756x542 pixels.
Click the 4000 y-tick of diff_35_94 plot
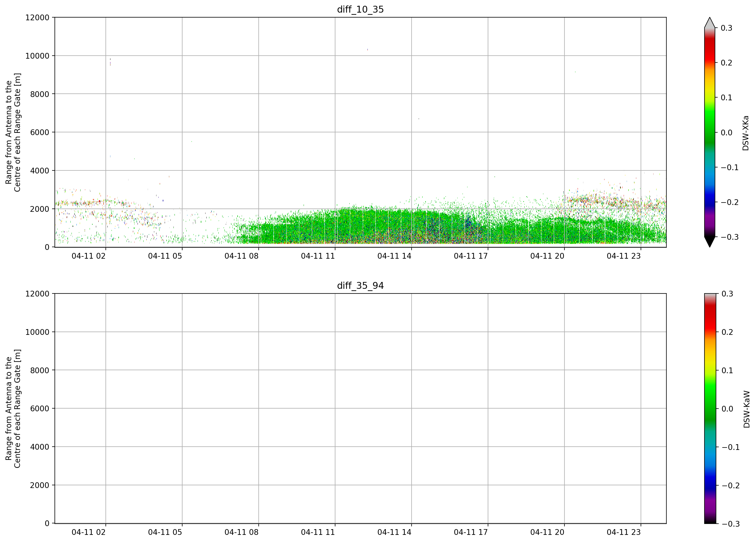click(40, 447)
